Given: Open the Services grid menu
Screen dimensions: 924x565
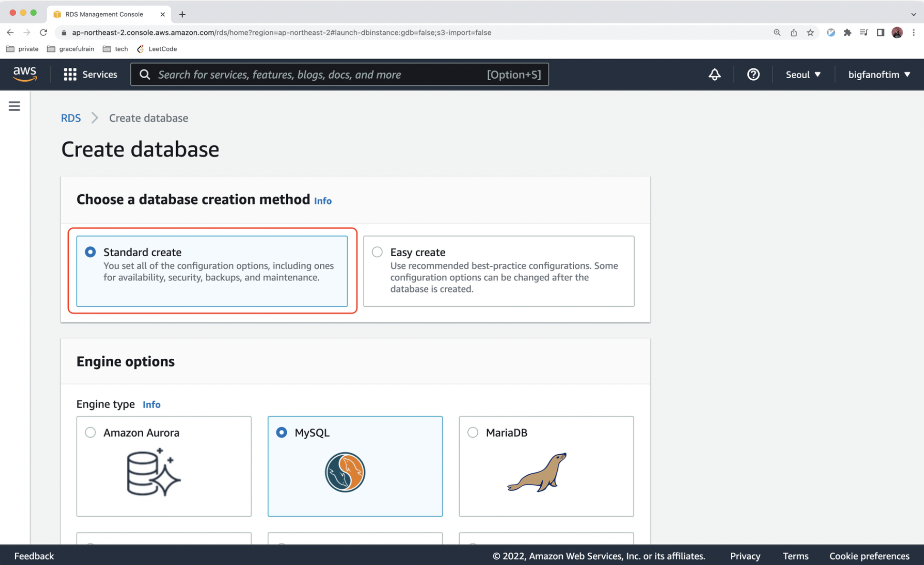Looking at the screenshot, I should (90, 74).
